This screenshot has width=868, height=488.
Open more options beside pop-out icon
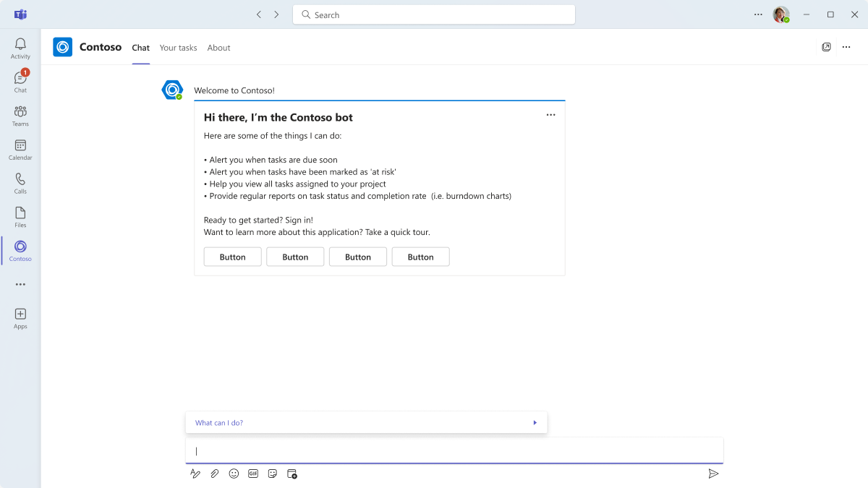pos(846,47)
